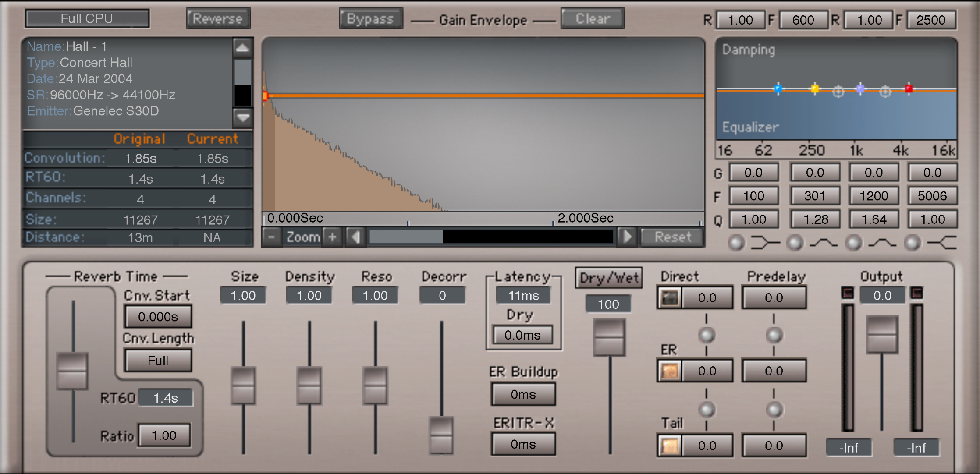Click the zoom in plus icon
The width and height of the screenshot is (980, 474).
click(x=332, y=237)
